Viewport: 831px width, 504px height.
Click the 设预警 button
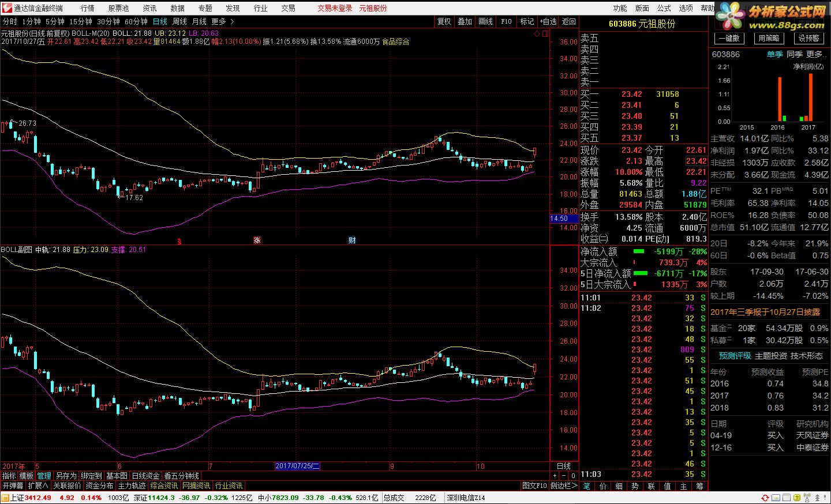coord(808,38)
